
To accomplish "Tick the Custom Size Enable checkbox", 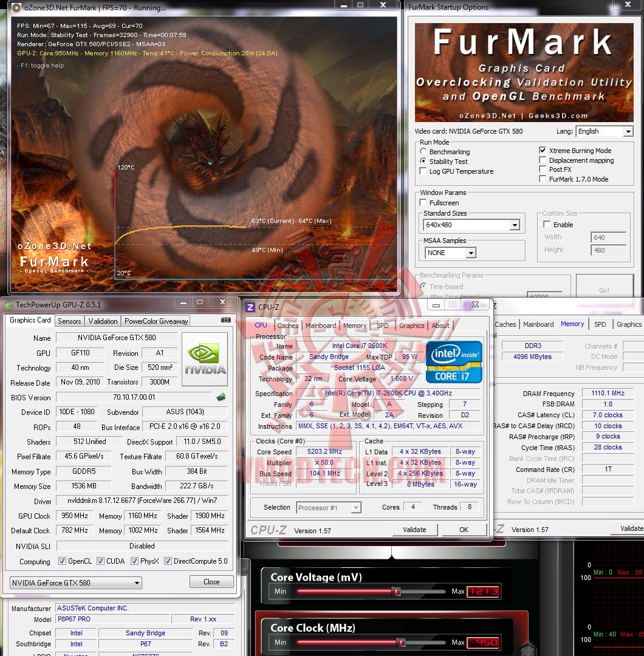I will tap(547, 225).
